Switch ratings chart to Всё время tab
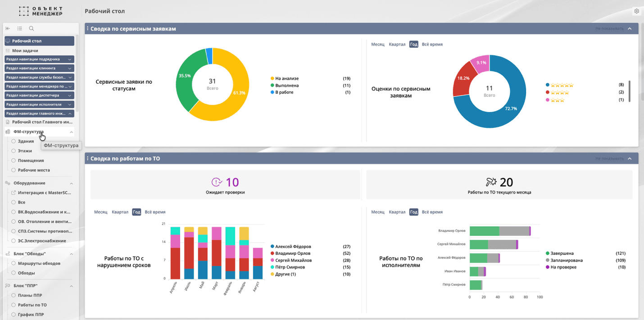Screen dimensions: 644x320 click(x=432, y=44)
